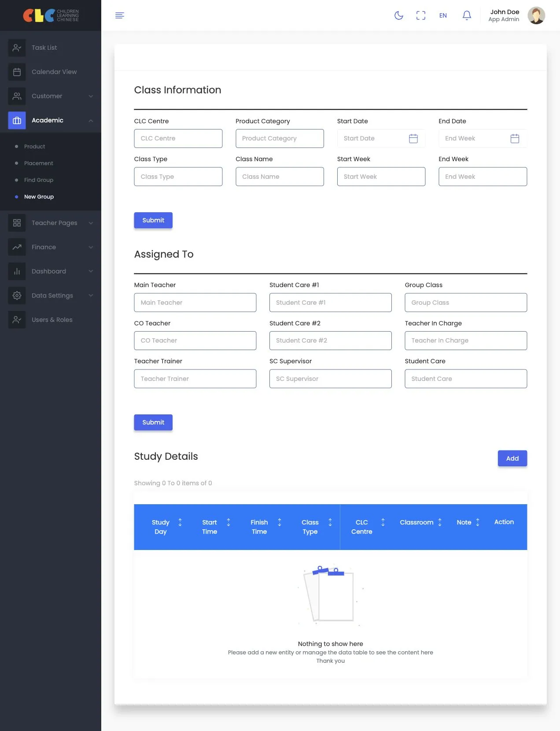
Task: Open the Calendar View menu item
Action: pos(54,72)
